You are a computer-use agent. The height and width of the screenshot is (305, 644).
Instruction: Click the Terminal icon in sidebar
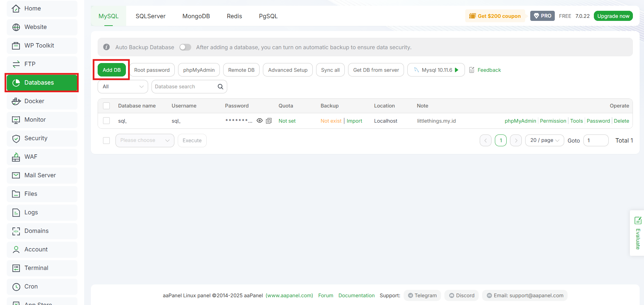click(16, 268)
